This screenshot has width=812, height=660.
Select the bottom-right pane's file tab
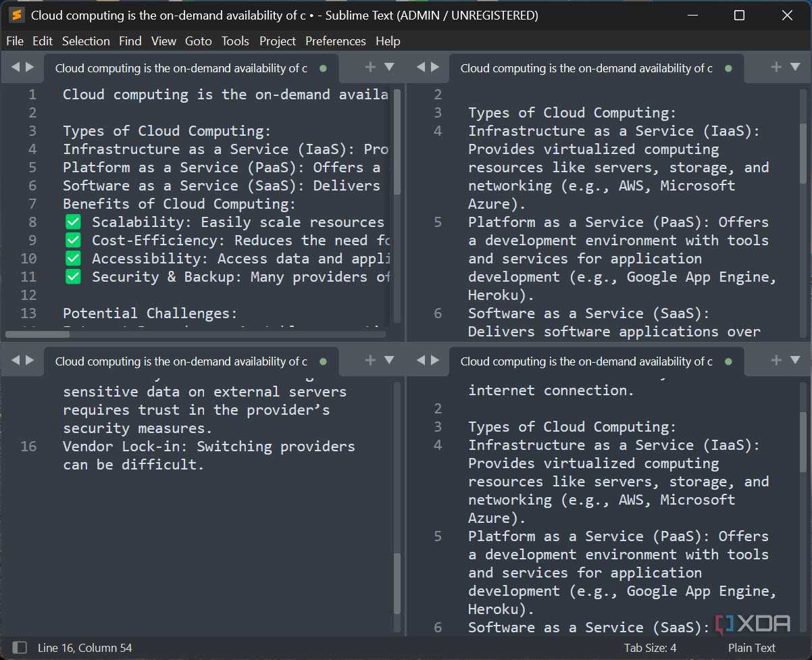click(x=597, y=361)
